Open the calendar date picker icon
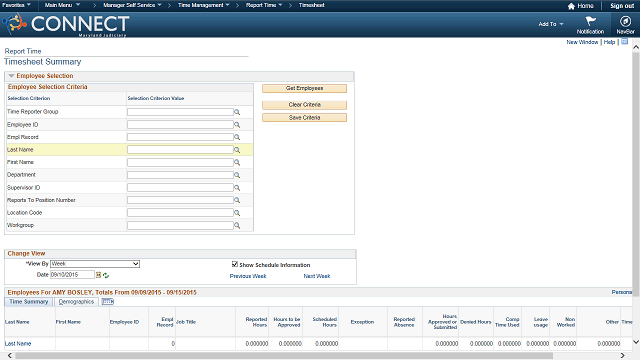 pos(98,275)
